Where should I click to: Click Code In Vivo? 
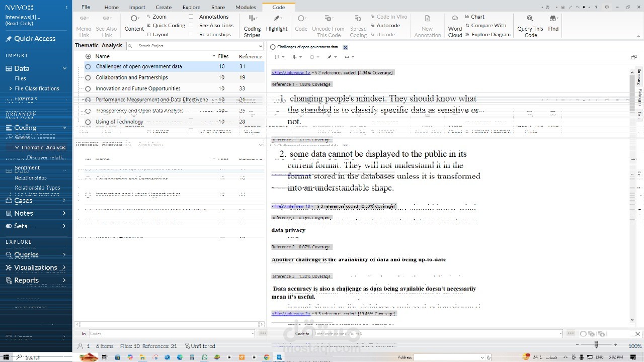coord(389,17)
